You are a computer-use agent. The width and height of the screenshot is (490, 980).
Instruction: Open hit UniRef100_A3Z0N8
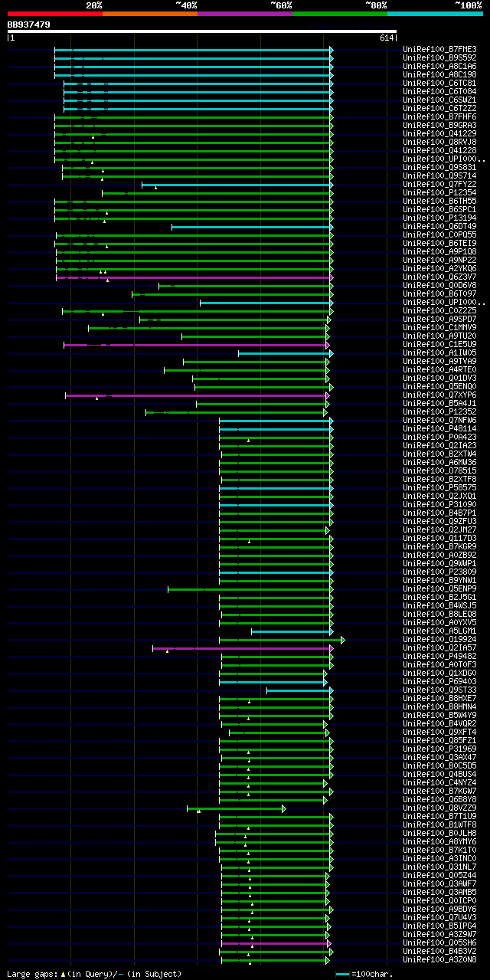pyautogui.click(x=439, y=960)
